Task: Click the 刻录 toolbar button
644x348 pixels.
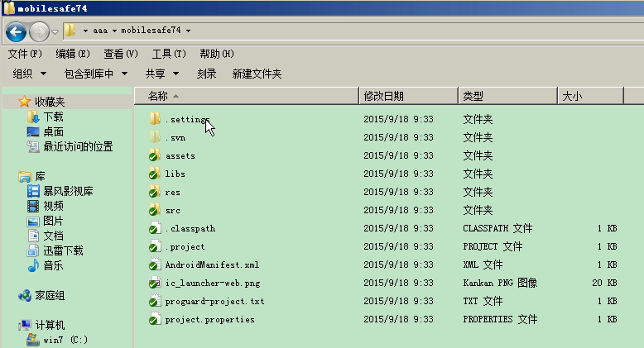Action: pyautogui.click(x=207, y=74)
